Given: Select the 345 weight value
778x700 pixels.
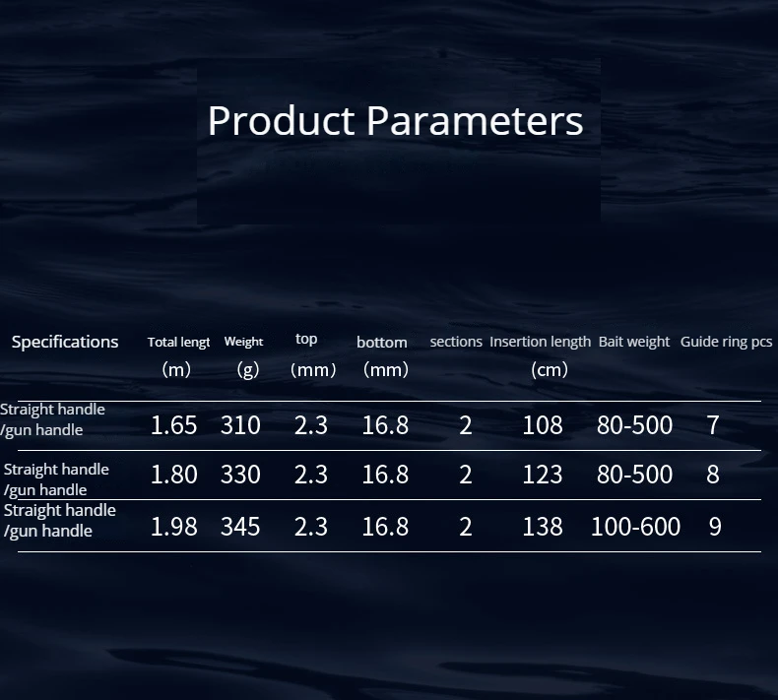Looking at the screenshot, I should tap(240, 527).
